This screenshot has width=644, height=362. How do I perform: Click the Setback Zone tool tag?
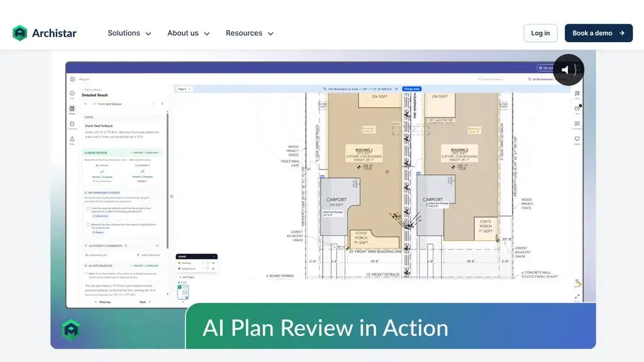click(100, 216)
